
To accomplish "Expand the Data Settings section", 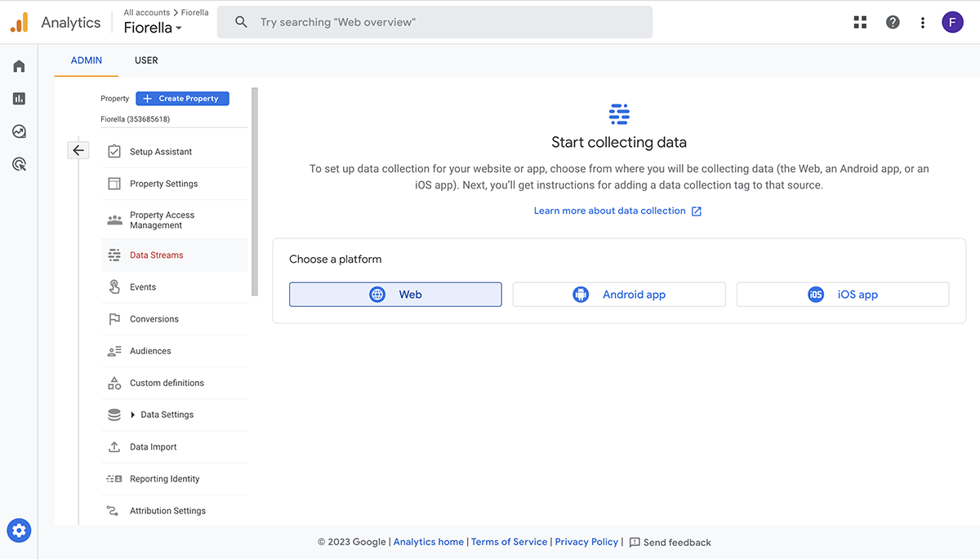I will (x=163, y=415).
